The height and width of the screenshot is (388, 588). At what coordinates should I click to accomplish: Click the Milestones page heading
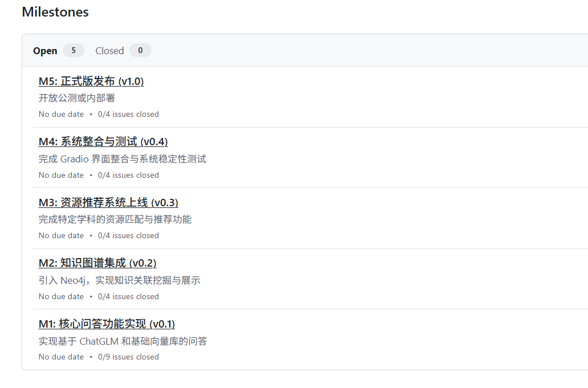click(x=55, y=11)
